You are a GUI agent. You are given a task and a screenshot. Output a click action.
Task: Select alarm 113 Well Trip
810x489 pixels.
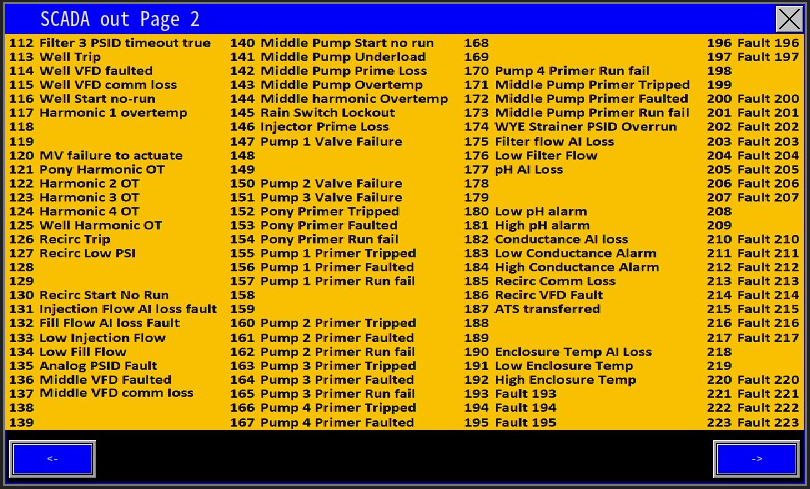[x=68, y=57]
